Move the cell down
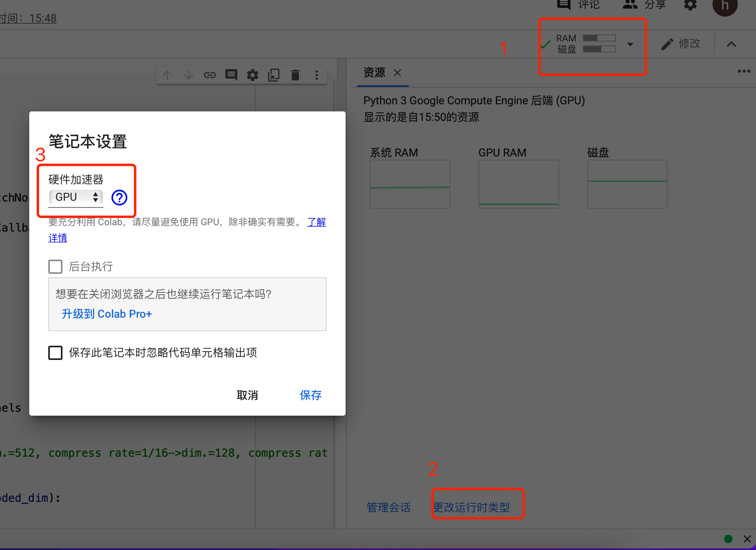Viewport: 756px width, 550px height. point(189,75)
